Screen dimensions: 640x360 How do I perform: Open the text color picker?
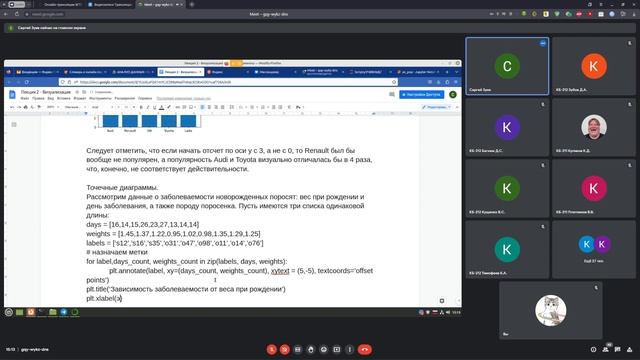pos(161,107)
